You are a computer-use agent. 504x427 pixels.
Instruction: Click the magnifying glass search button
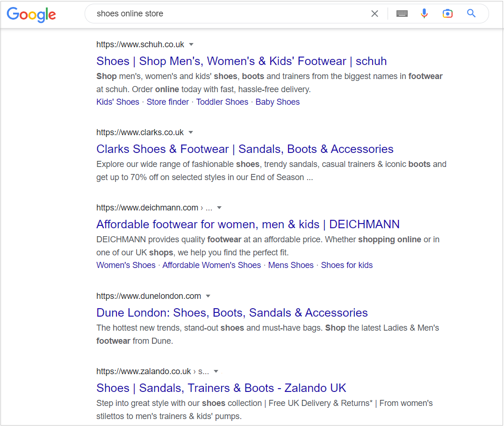(x=471, y=13)
